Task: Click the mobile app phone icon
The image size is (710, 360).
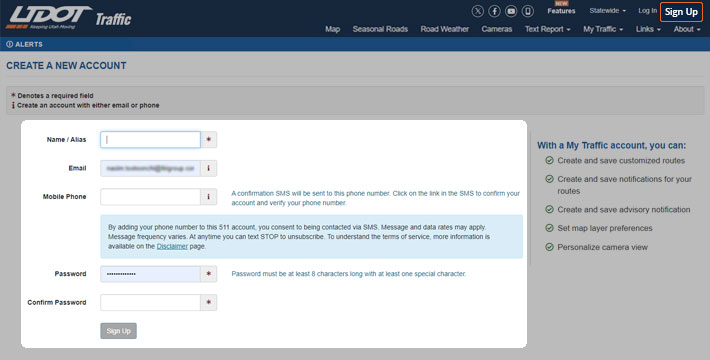Action: tap(528, 11)
